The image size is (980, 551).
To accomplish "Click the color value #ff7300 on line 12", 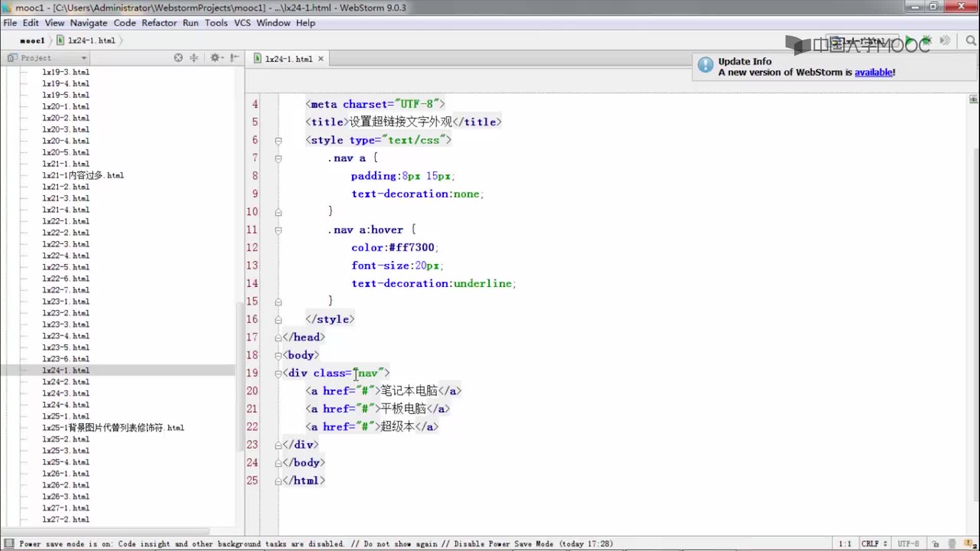I will pyautogui.click(x=411, y=247).
